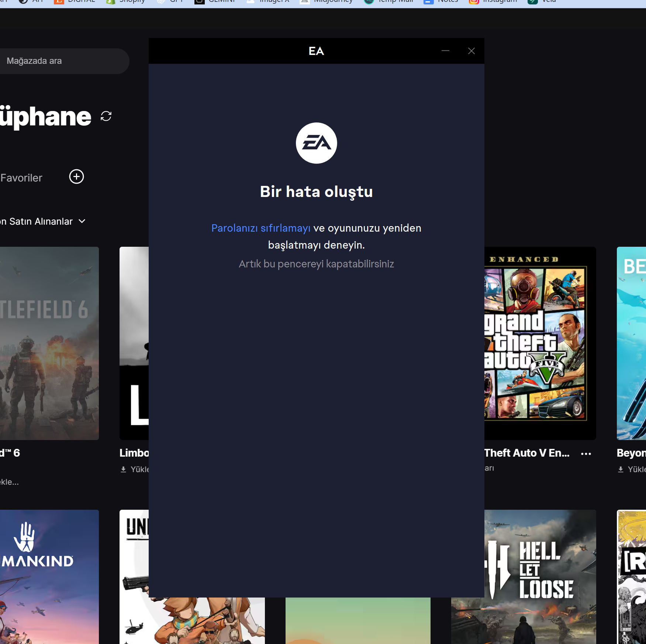
Task: Switch to the Favoriler tab
Action: point(21,178)
